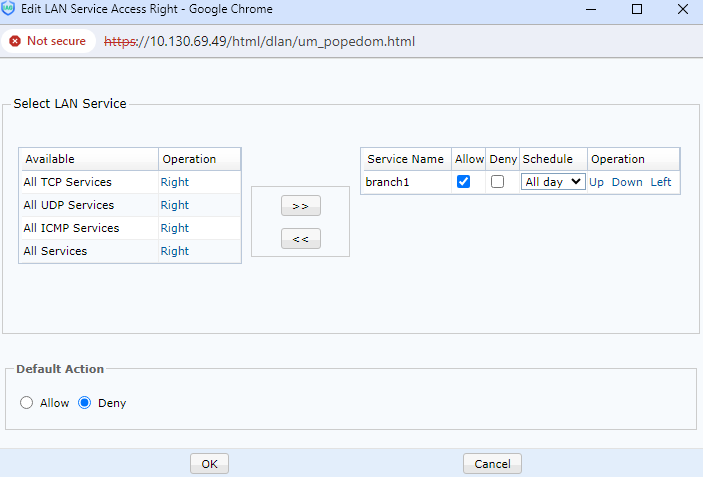Click Right link for All ICMP Services

(x=174, y=228)
